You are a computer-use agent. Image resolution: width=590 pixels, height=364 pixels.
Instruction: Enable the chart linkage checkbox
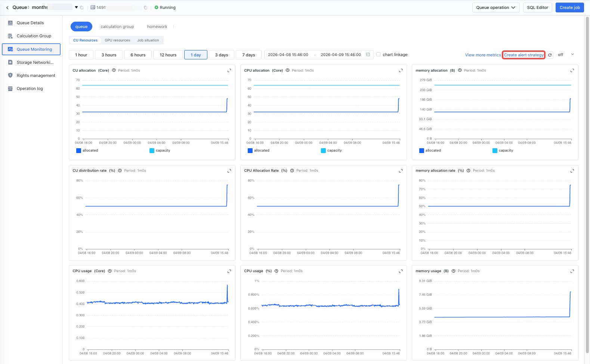coord(378,55)
